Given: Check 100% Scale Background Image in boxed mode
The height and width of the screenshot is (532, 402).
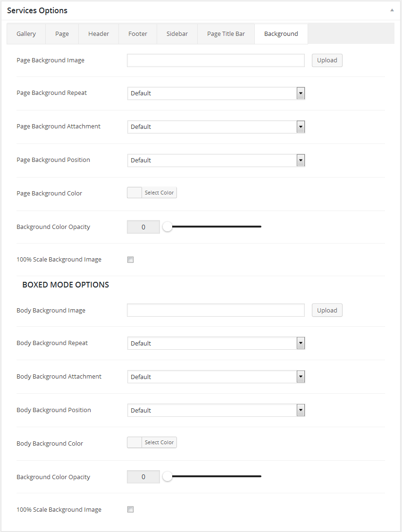Looking at the screenshot, I should click(131, 509).
